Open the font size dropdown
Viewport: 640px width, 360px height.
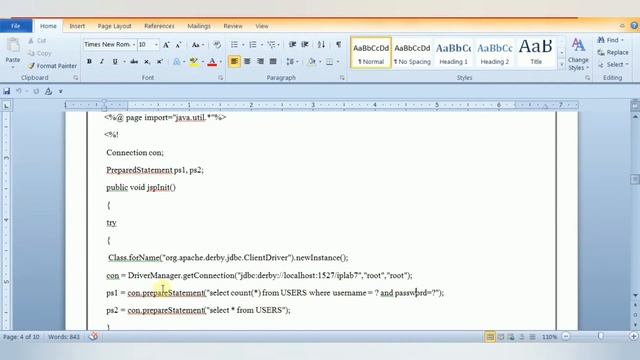[156, 44]
